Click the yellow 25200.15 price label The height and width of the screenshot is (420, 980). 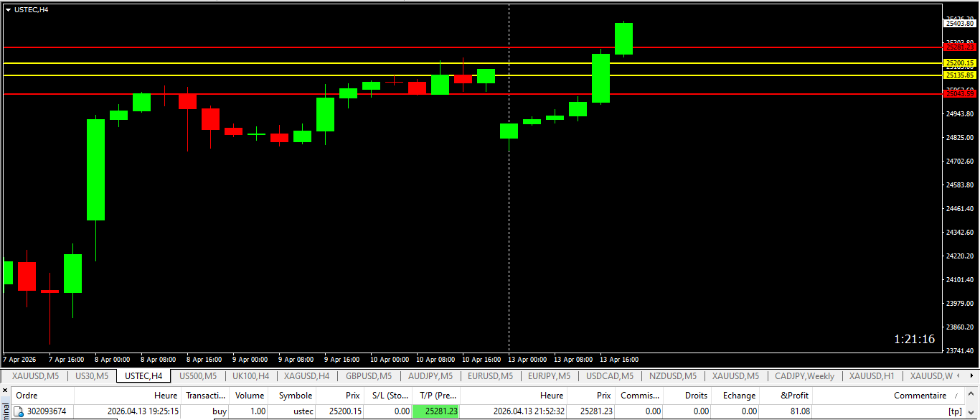point(960,63)
